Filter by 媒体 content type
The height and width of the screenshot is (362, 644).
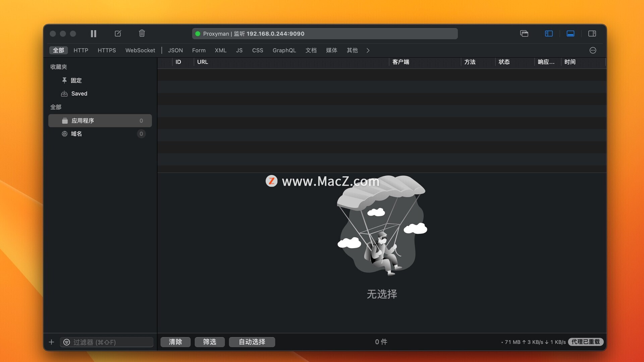(x=331, y=50)
